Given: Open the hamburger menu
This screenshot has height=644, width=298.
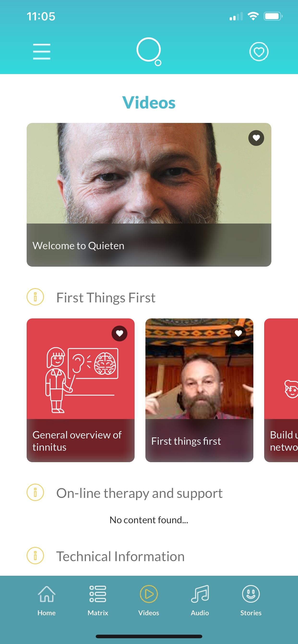Looking at the screenshot, I should (42, 52).
